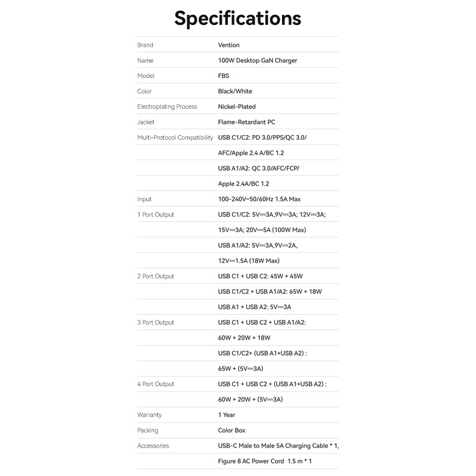Screen dimensions: 476x476
Task: Click the 100W Desktop GaN Charger name
Action: point(258,61)
